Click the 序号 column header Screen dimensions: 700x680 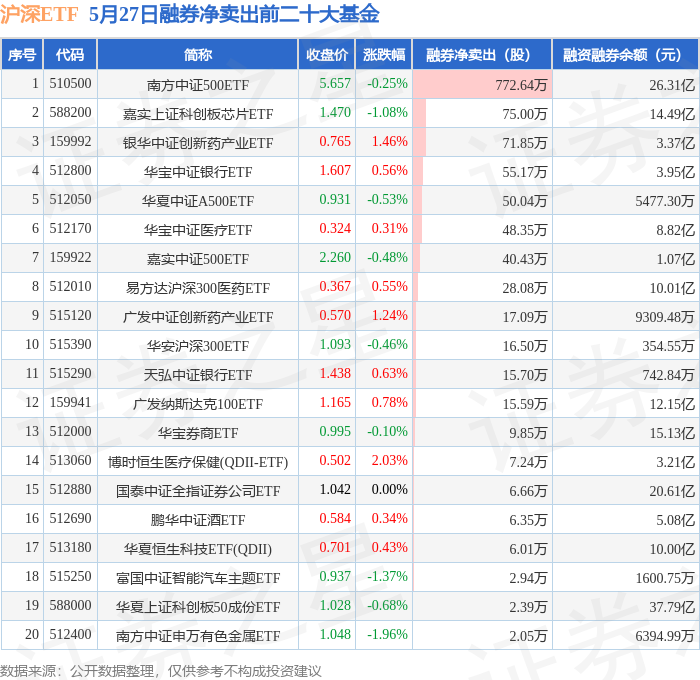tap(22, 54)
